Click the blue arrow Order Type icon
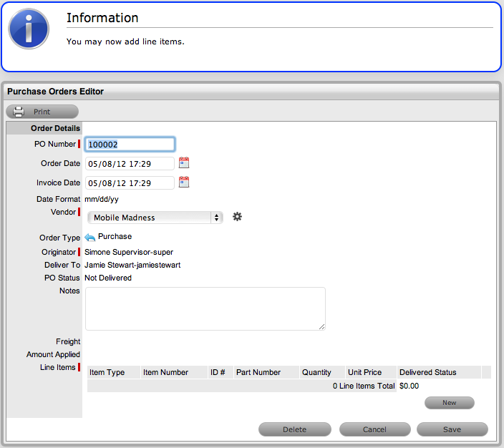This screenshot has width=504, height=448. [89, 238]
